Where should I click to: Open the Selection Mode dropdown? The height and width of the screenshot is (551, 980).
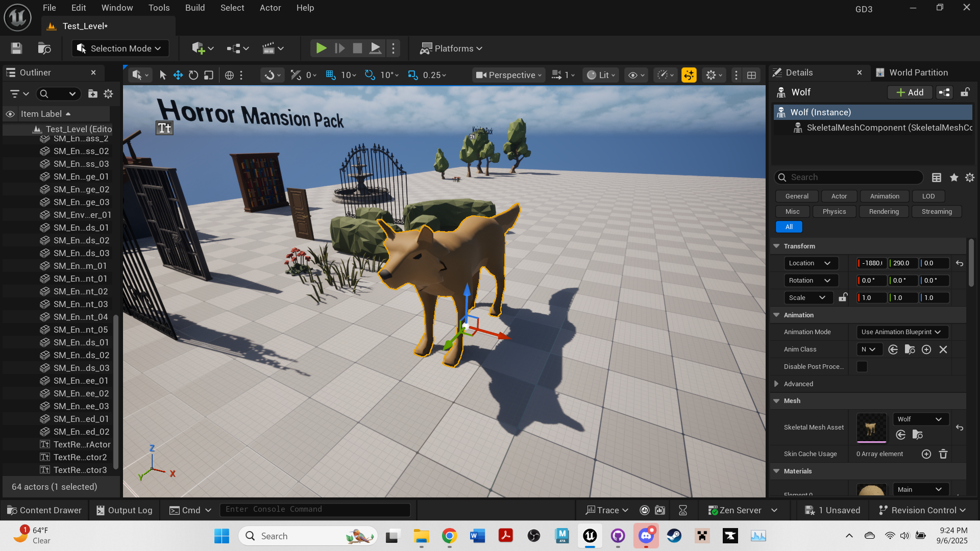coord(119,48)
